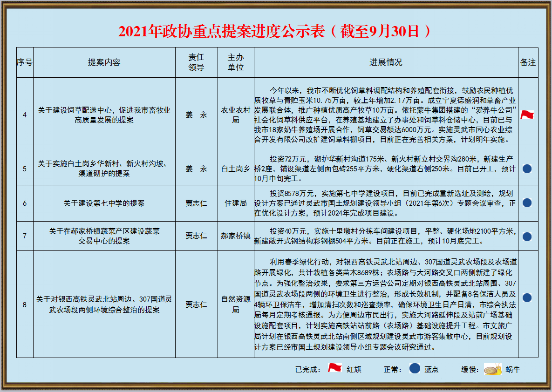Click the 序号 column header
Image resolution: width=552 pixels, height=392 pixels.
(25, 62)
